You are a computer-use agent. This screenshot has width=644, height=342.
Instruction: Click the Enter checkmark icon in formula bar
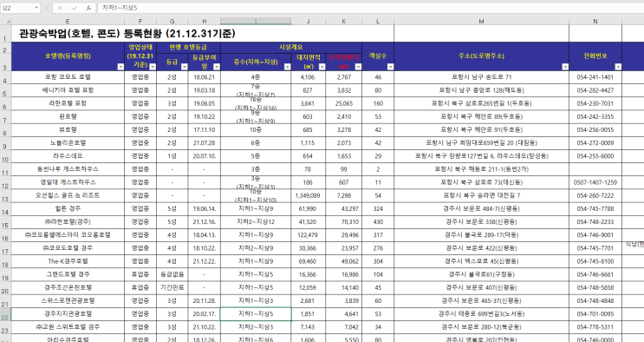[x=75, y=8]
